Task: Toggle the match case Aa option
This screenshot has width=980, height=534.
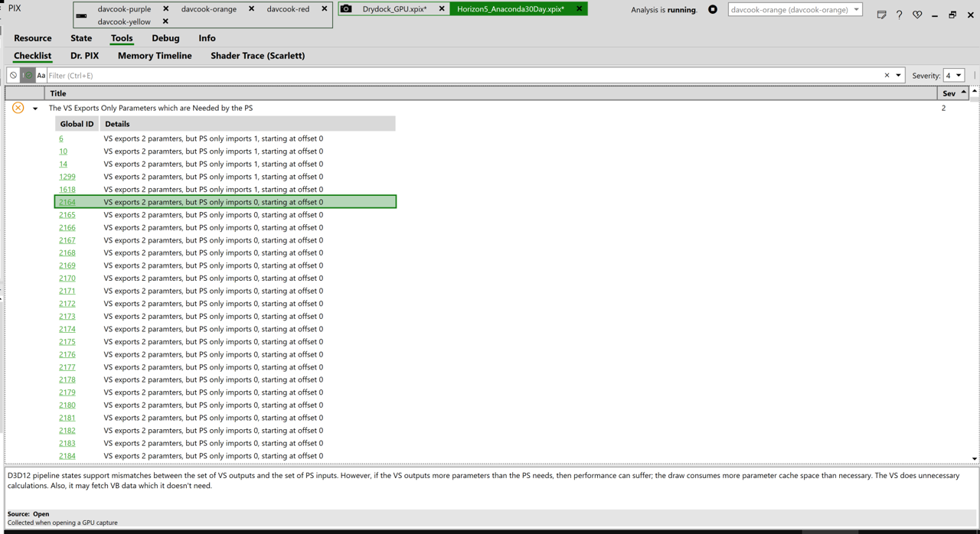Action: coord(41,76)
